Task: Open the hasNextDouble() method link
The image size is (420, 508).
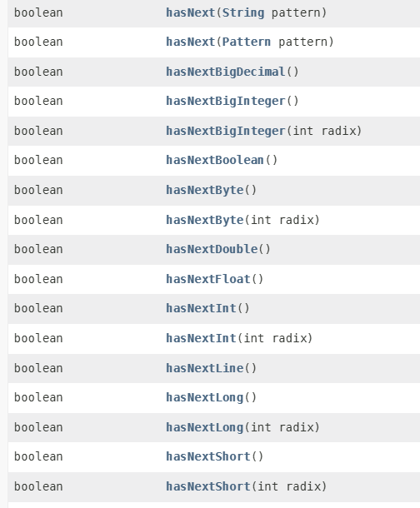Action: tap(212, 249)
